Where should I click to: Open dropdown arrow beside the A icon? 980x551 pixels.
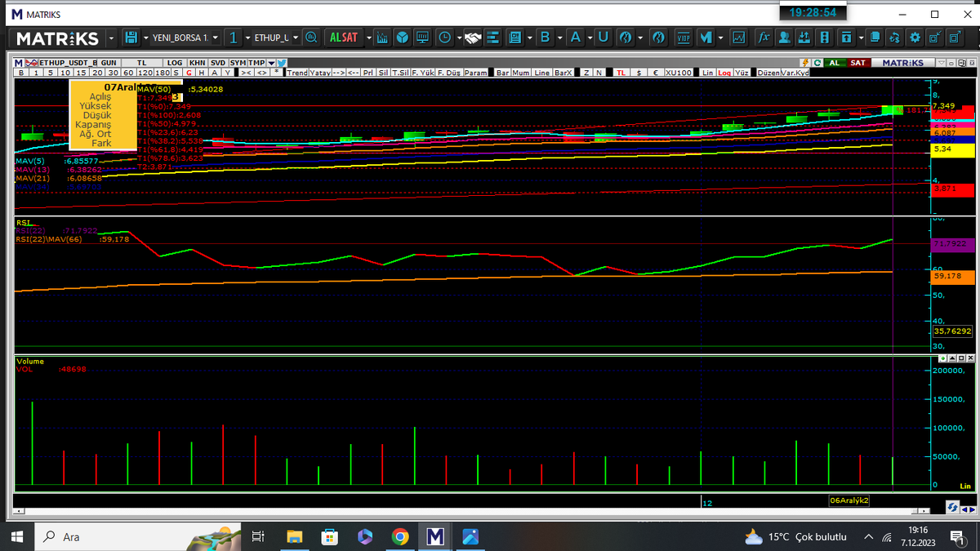pos(590,38)
